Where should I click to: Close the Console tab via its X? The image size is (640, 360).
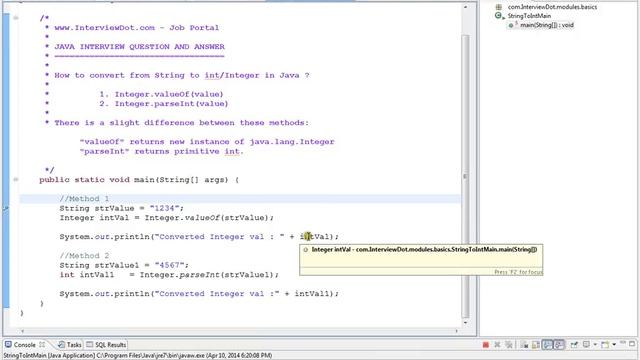coord(42,345)
